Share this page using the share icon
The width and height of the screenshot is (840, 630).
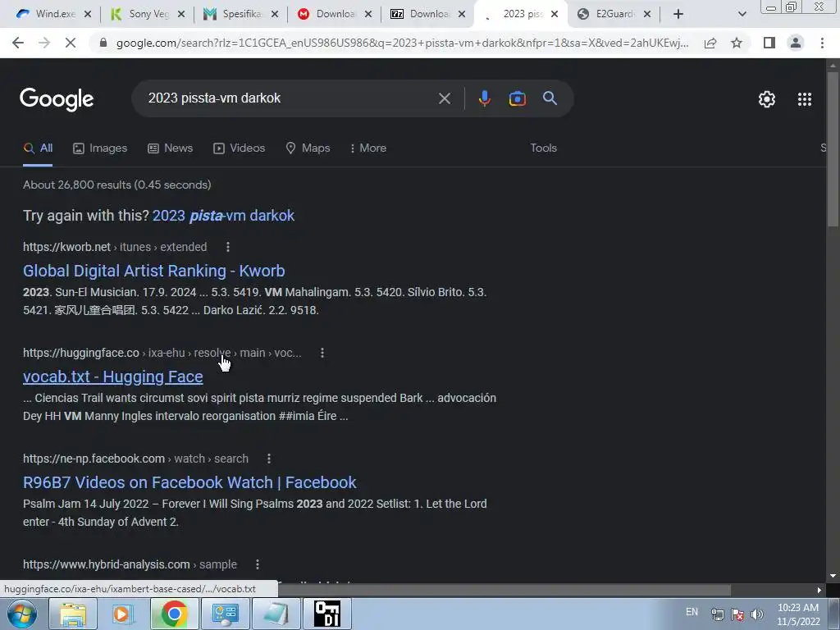point(710,43)
